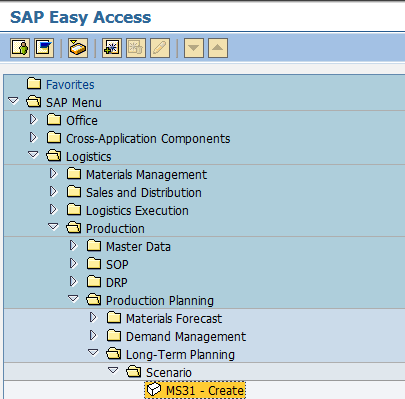Expand the Sales and Distribution node

click(x=53, y=191)
